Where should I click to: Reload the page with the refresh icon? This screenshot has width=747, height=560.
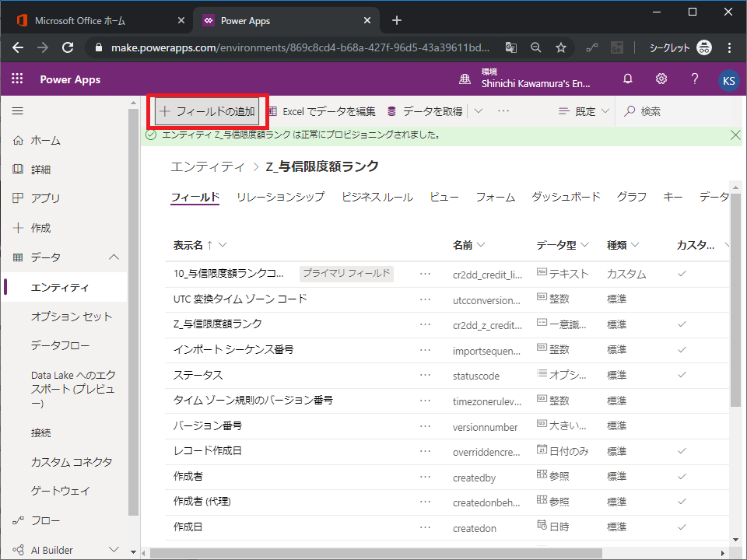point(68,47)
